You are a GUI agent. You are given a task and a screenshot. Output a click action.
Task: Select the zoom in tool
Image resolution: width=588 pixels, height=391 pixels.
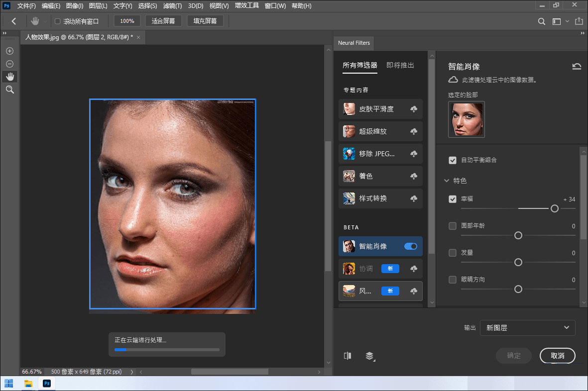[9, 51]
